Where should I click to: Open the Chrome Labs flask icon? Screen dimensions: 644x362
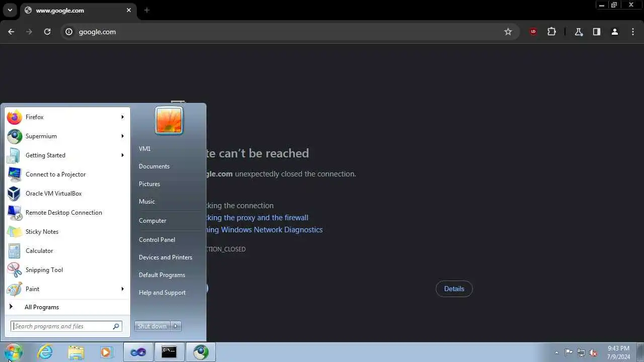click(x=579, y=32)
